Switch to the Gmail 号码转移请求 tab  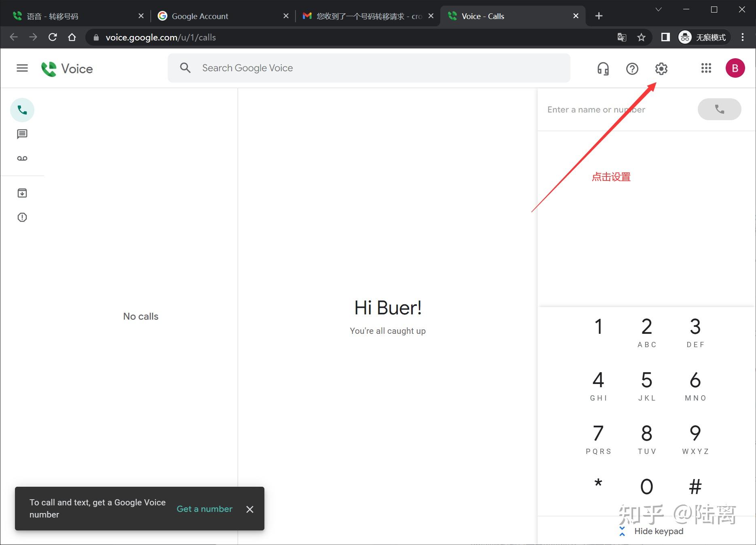point(368,16)
